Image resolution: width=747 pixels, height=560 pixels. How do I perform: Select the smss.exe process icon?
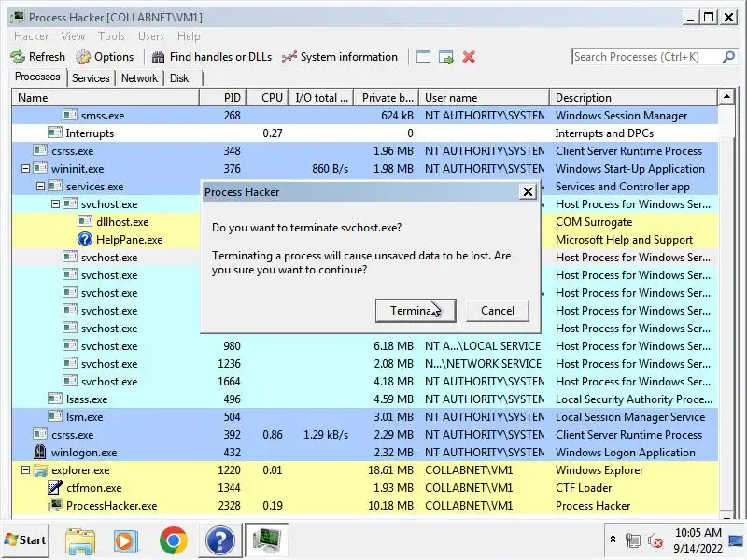point(69,115)
